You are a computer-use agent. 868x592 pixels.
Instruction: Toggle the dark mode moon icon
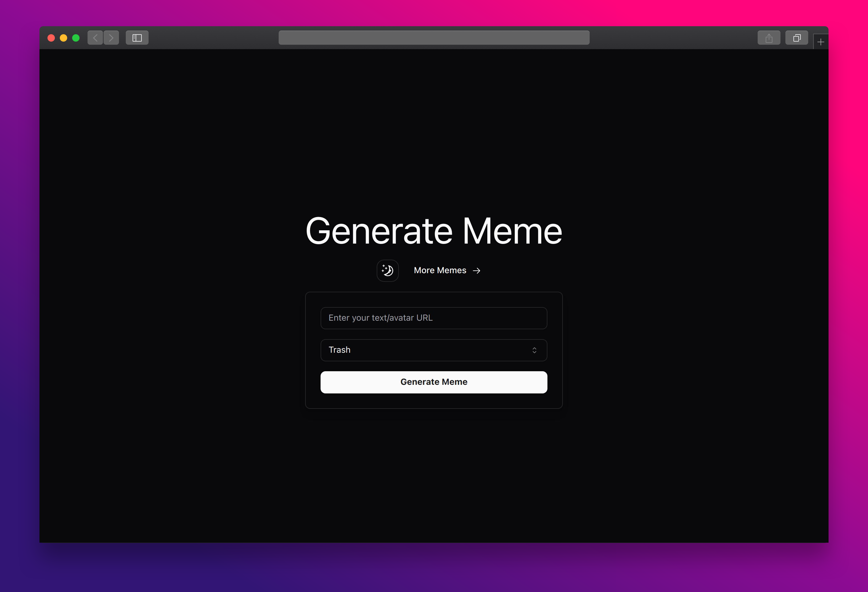(387, 270)
